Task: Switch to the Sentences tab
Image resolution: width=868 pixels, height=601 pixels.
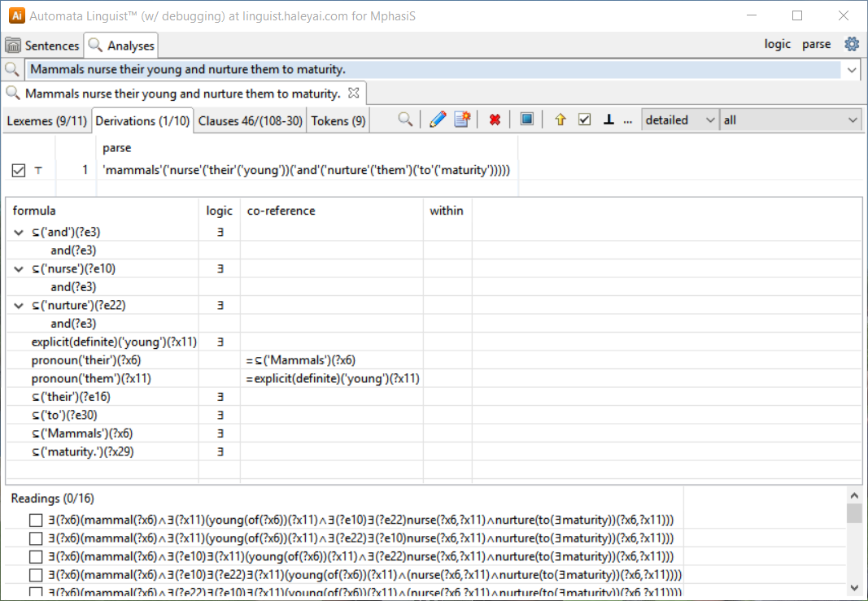Action: click(x=42, y=46)
